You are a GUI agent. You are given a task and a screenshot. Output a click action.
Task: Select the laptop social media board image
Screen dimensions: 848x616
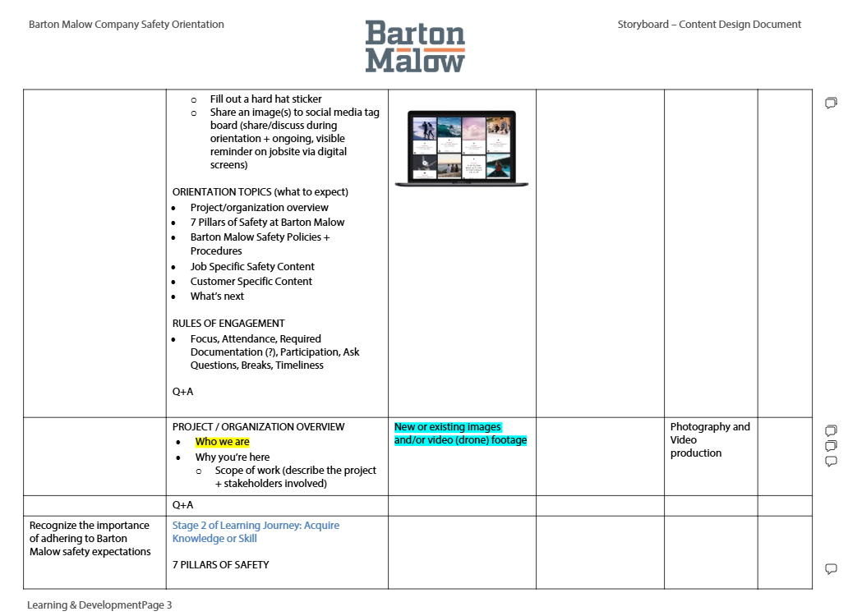click(461, 149)
